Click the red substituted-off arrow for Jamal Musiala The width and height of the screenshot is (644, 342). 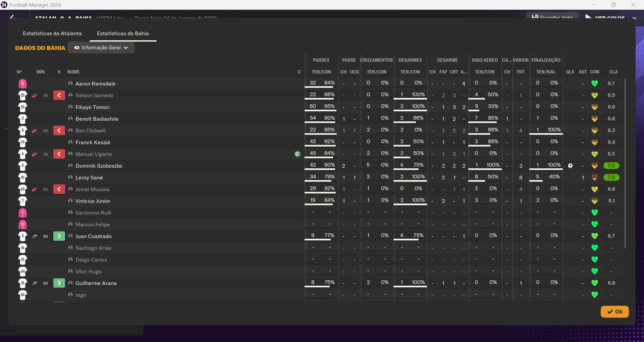click(59, 189)
